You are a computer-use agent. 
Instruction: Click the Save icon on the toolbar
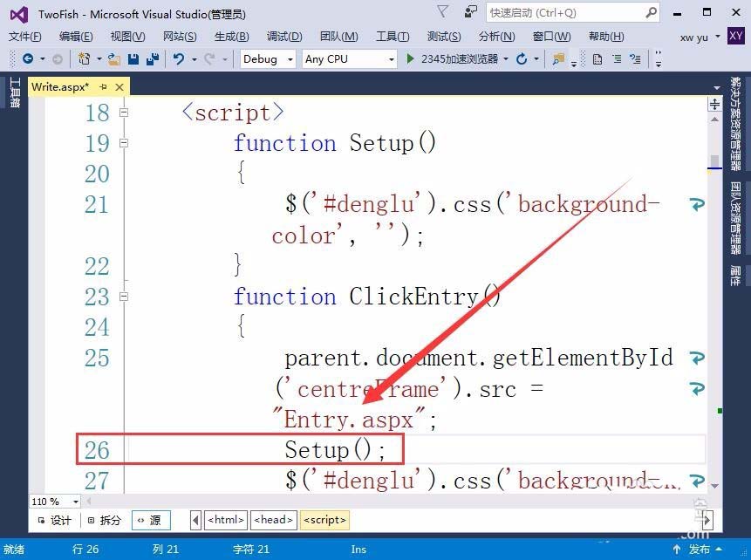[133, 59]
